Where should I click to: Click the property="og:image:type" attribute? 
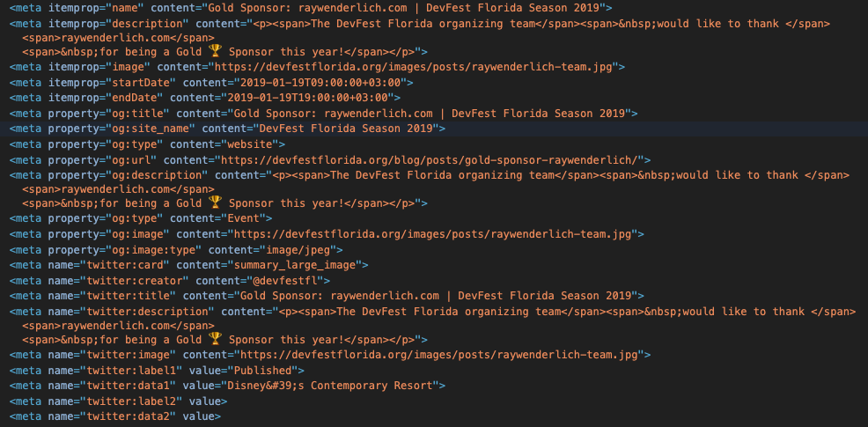click(x=125, y=249)
